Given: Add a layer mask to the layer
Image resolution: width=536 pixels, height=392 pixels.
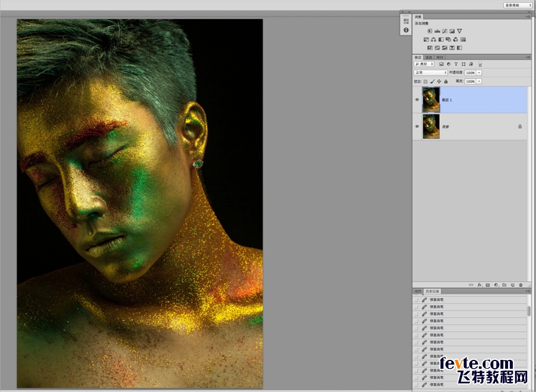Looking at the screenshot, I should point(487,285).
